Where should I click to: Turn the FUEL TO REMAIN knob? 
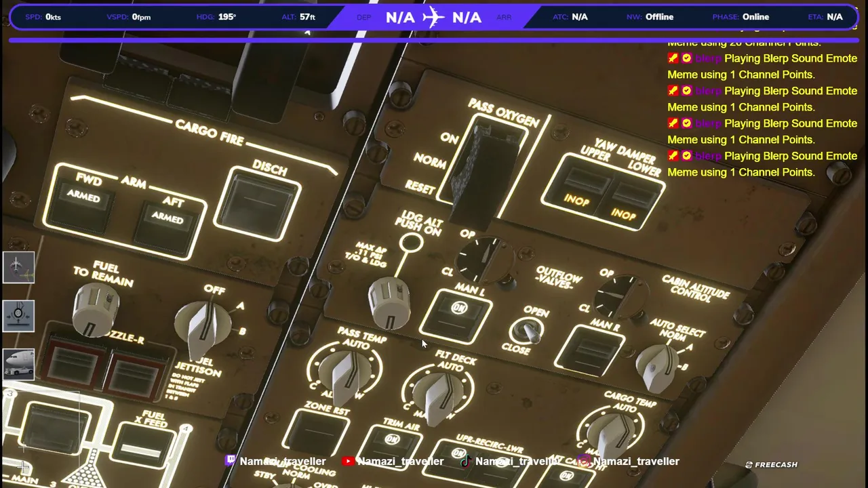click(97, 309)
